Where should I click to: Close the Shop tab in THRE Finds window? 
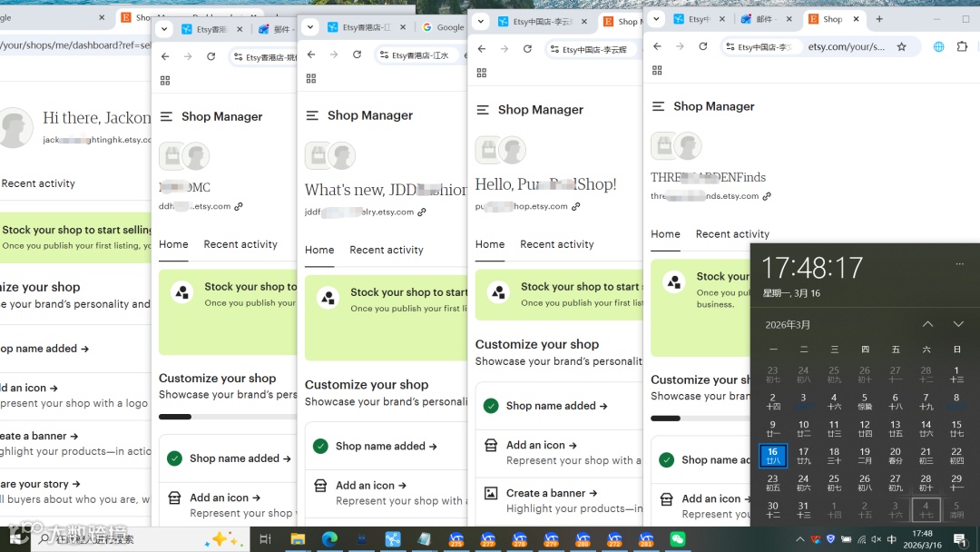[857, 19]
